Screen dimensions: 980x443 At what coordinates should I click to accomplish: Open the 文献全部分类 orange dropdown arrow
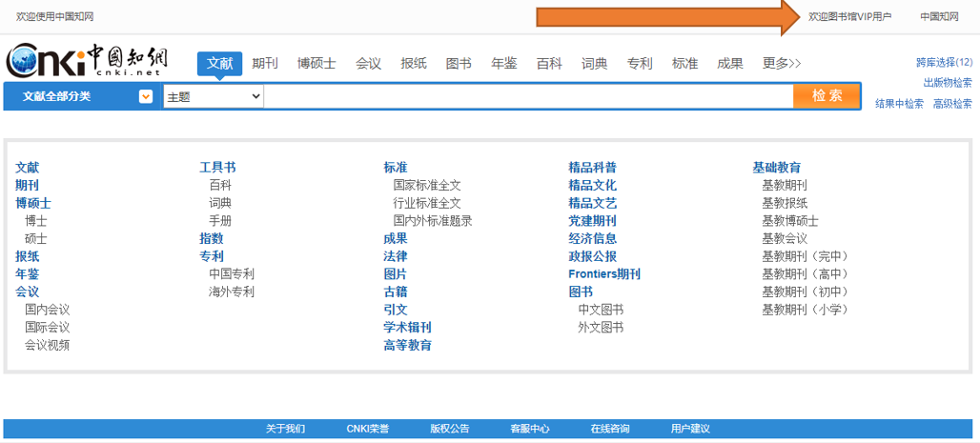pos(146,97)
